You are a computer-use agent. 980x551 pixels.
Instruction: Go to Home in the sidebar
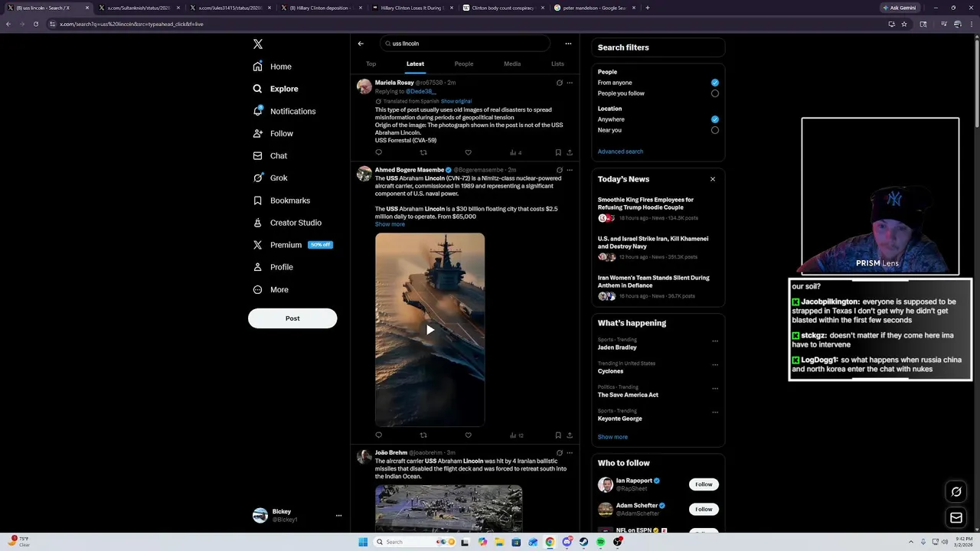pyautogui.click(x=273, y=67)
